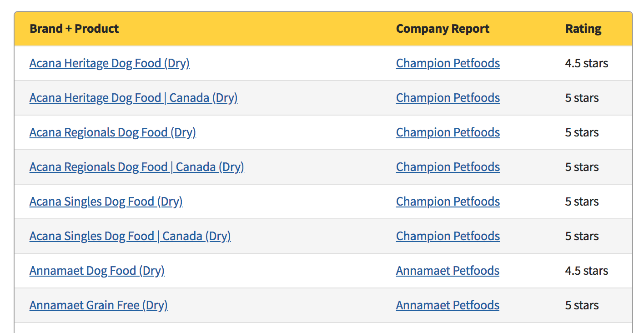Click Champion Petfoods report for Acana Singles (Dry)
This screenshot has width=644, height=333.
pyautogui.click(x=448, y=202)
